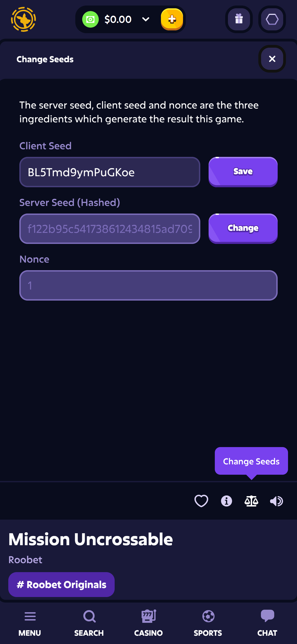Save the client seed
Viewport: 297px width, 644px height.
point(243,172)
